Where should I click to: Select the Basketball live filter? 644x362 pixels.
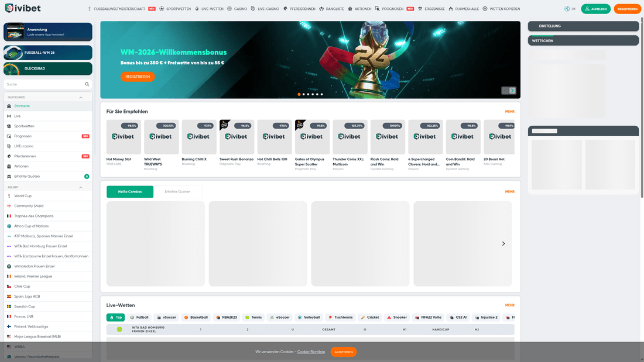point(196,318)
